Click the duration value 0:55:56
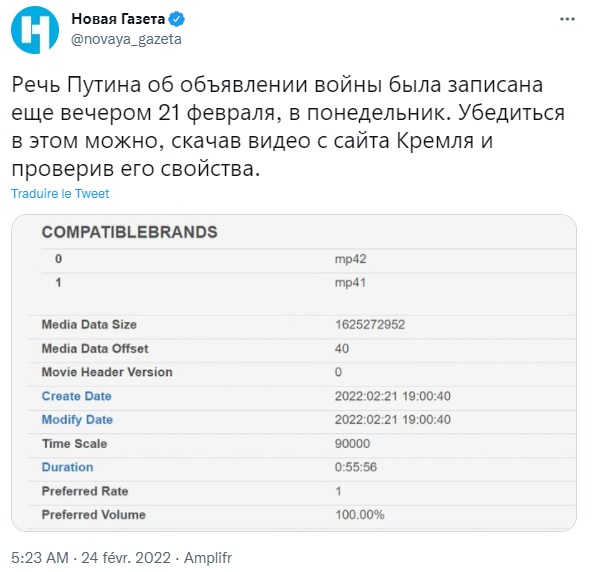The height and width of the screenshot is (572, 592). point(356,467)
